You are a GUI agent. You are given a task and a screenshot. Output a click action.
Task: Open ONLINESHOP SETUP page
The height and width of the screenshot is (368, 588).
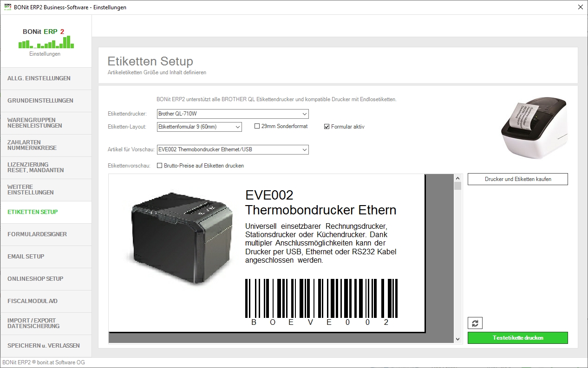pyautogui.click(x=46, y=279)
